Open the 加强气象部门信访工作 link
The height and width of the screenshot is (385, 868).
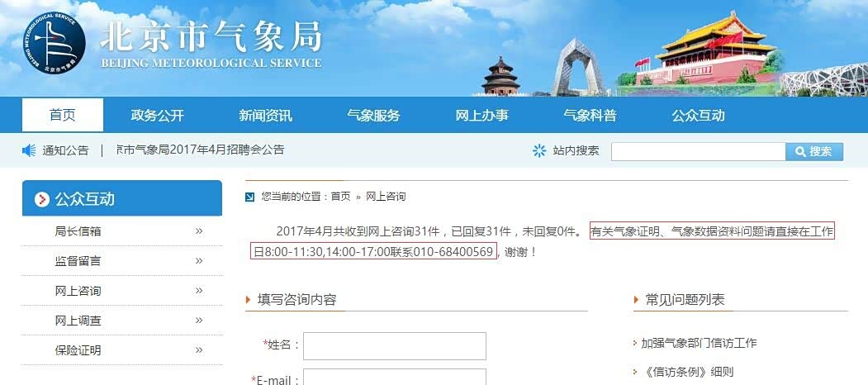click(x=699, y=343)
